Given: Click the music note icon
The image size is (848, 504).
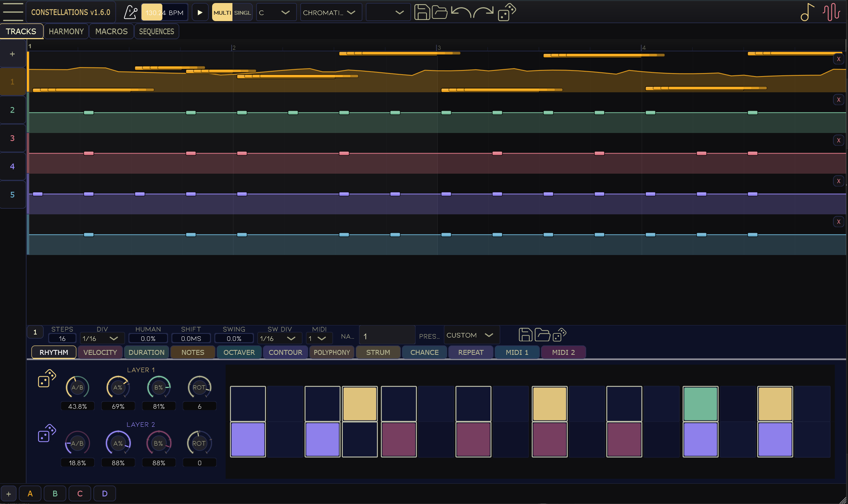Looking at the screenshot, I should click(807, 12).
